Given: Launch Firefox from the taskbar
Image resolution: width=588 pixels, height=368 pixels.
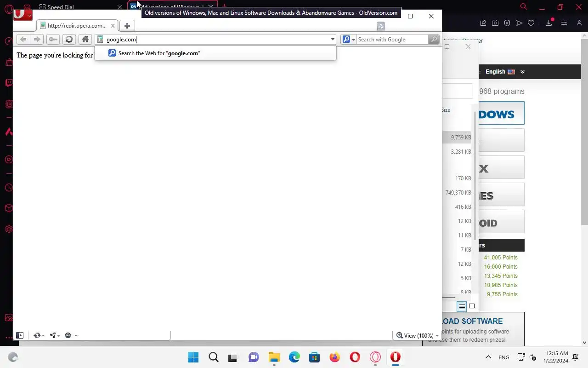Looking at the screenshot, I should click(334, 357).
